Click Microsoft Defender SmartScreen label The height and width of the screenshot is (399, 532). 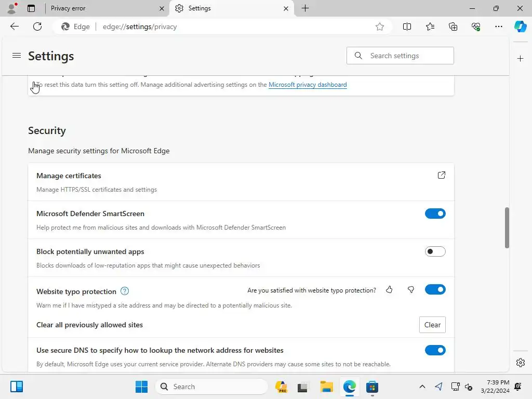point(90,214)
